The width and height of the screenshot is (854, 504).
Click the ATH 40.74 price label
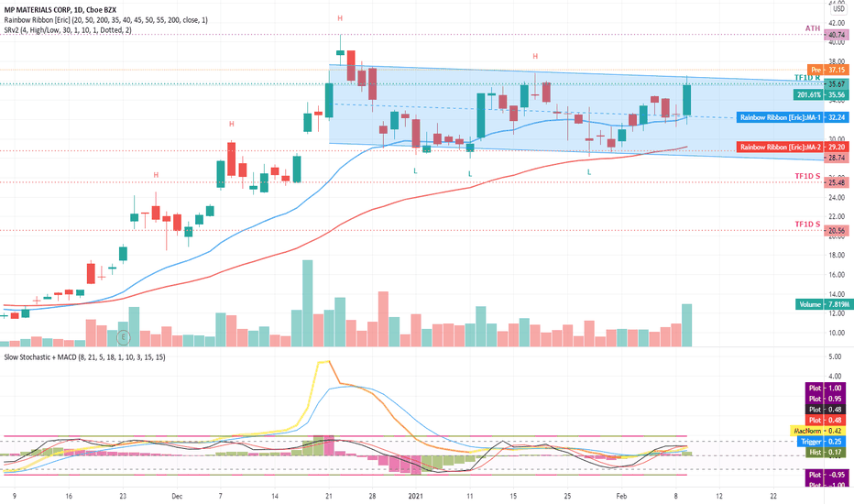coord(838,35)
